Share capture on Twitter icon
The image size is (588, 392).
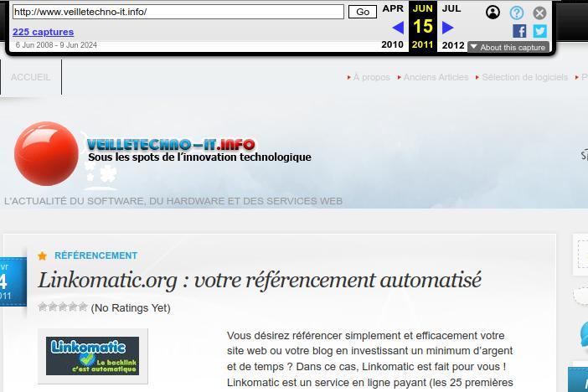click(539, 31)
